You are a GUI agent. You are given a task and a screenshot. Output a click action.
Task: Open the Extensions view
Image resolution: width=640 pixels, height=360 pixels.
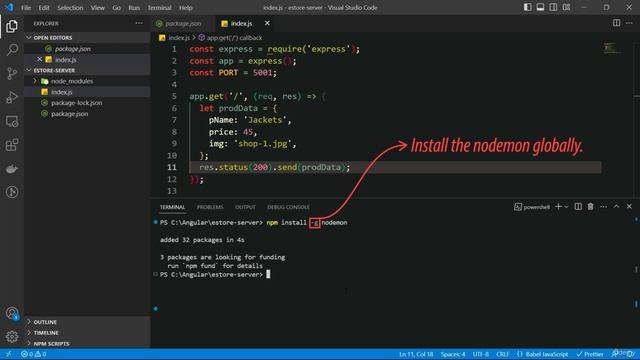coord(12,145)
